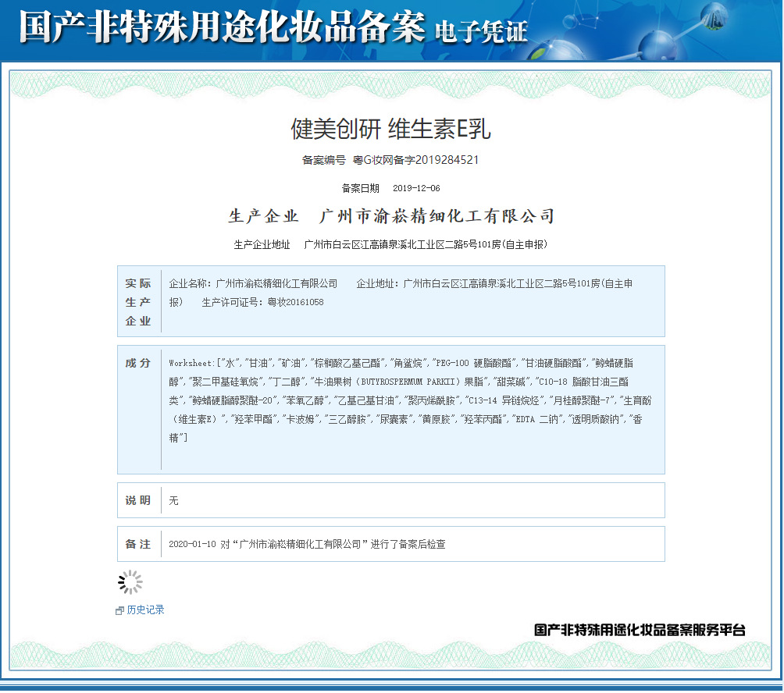Screen dimensions: 784x693
Task: Click the 2020-01-10 inspection remark text
Action: coord(307,544)
